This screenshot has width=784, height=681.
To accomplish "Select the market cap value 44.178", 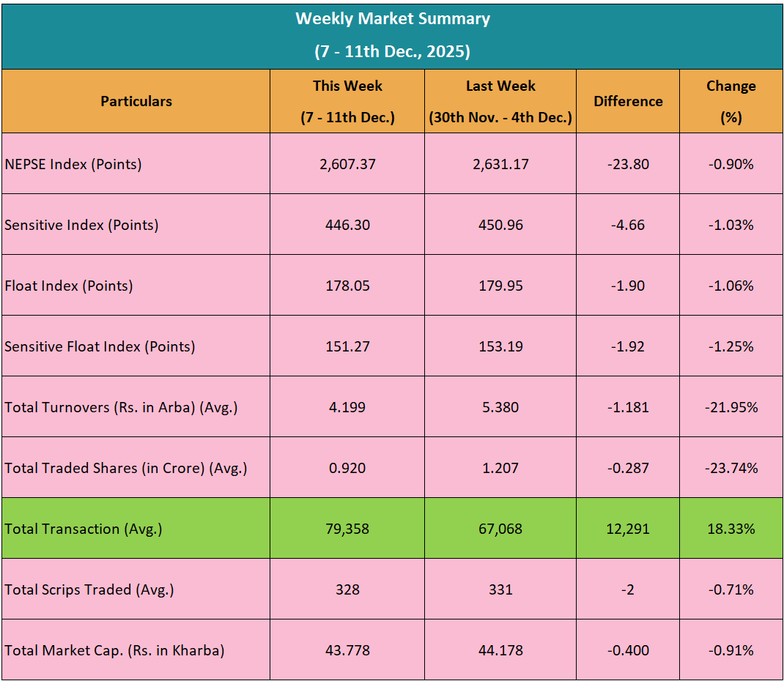I will [500, 650].
